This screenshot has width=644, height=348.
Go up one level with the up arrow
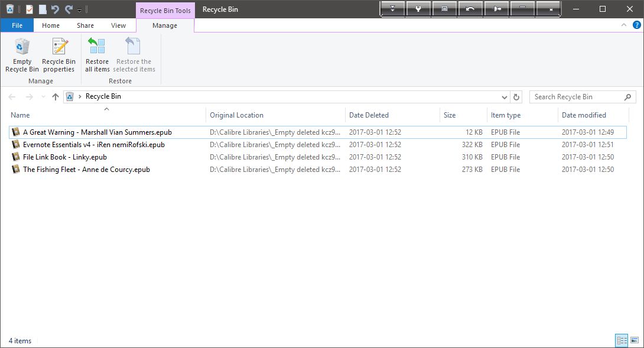coord(56,97)
